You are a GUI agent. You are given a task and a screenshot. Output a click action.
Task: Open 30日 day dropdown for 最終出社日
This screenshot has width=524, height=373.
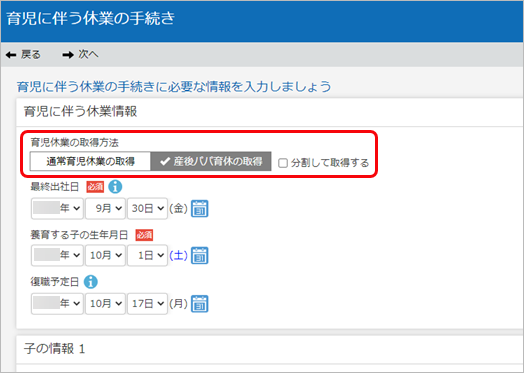[x=147, y=209]
